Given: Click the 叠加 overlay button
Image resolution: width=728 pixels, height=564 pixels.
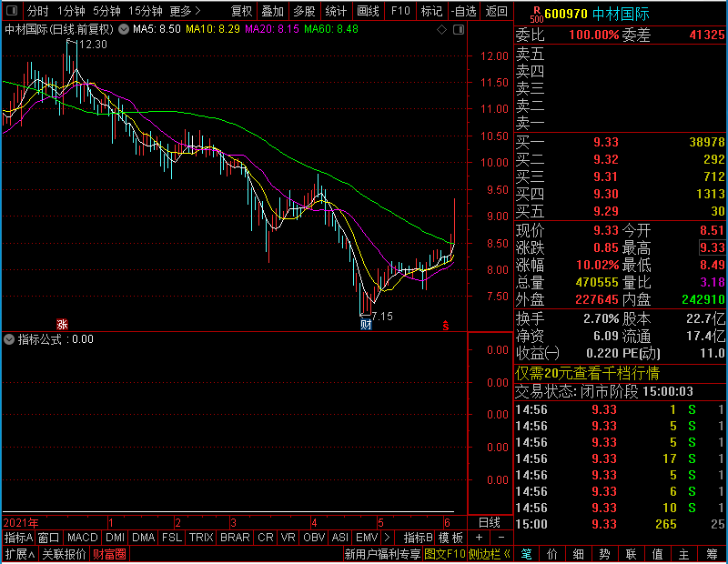Looking at the screenshot, I should coord(272,11).
